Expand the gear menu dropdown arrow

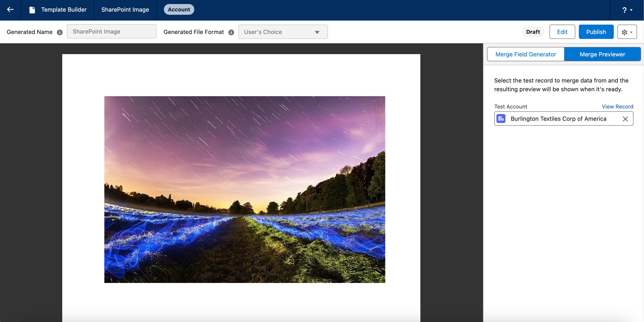[x=631, y=32]
